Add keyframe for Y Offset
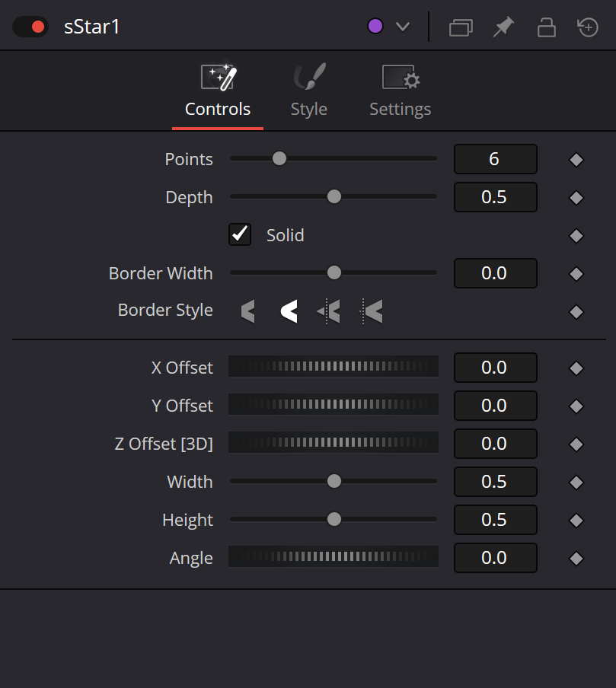The height and width of the screenshot is (688, 616). point(576,406)
